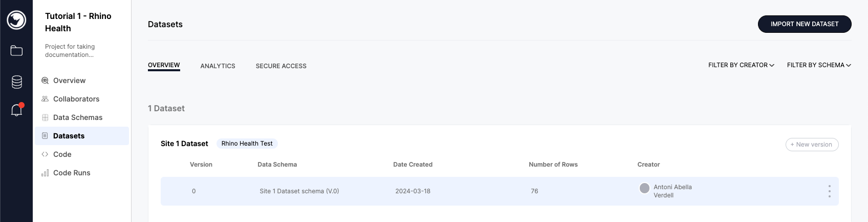Switch to the Secure Access tab
Viewport: 868px width, 222px height.
(281, 66)
